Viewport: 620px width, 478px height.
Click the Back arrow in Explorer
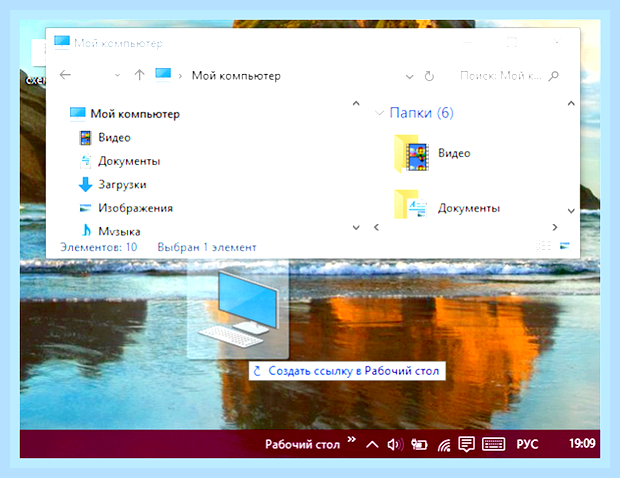pyautogui.click(x=65, y=75)
